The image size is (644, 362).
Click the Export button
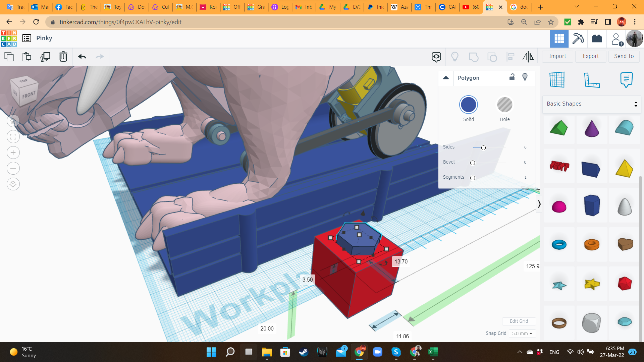click(x=590, y=56)
